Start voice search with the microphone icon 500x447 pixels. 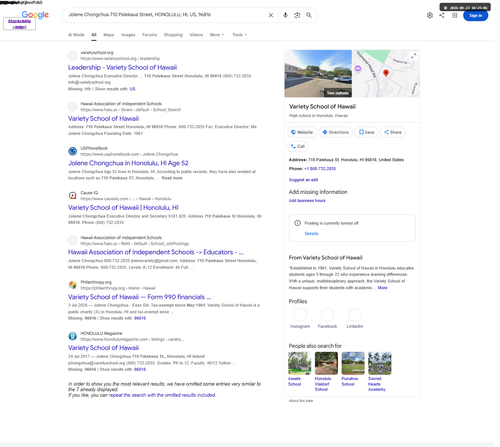[x=285, y=15]
